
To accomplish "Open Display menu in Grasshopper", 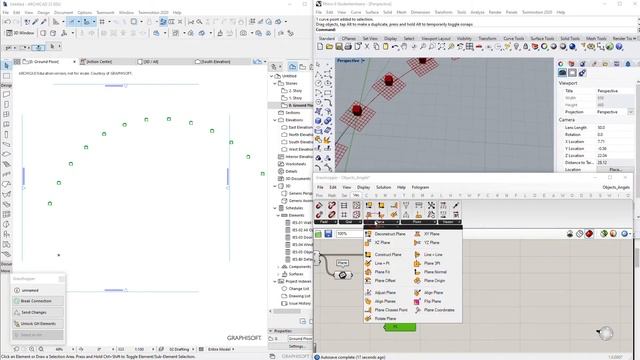I will click(363, 187).
